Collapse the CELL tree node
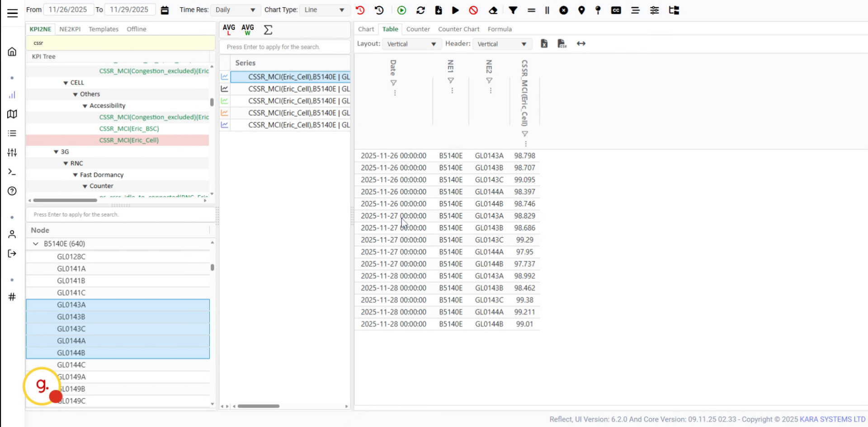Image resolution: width=868 pixels, height=427 pixels. [66, 83]
